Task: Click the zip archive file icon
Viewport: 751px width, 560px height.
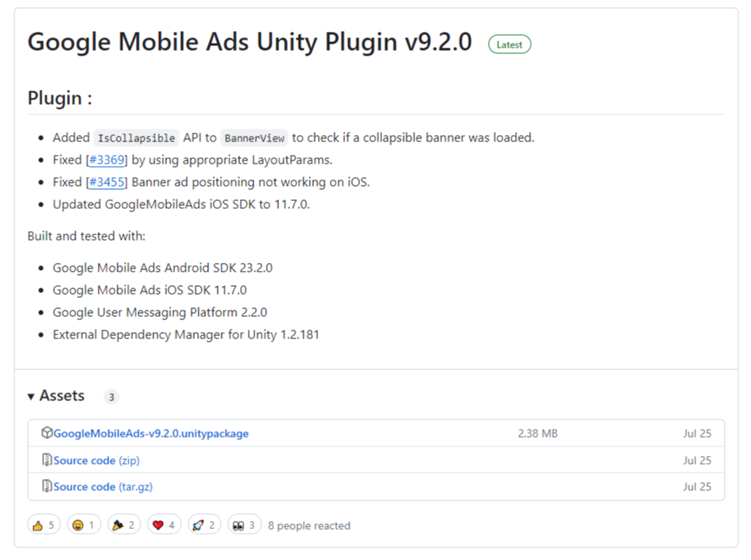Action: pyautogui.click(x=47, y=459)
